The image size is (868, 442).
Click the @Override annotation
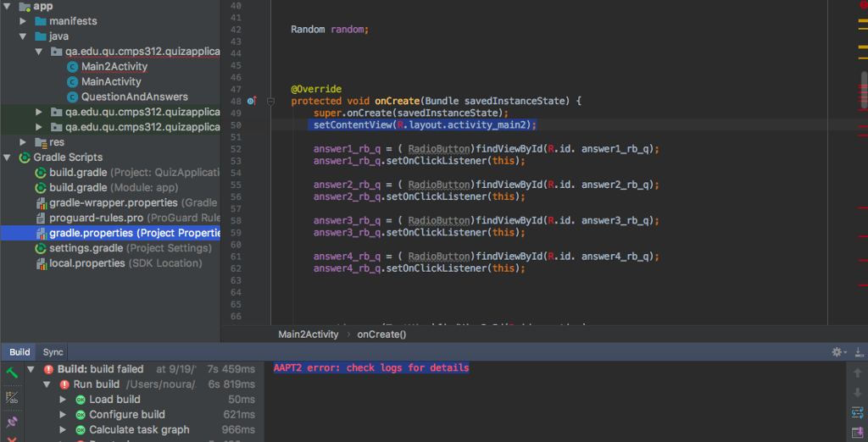[x=316, y=89]
